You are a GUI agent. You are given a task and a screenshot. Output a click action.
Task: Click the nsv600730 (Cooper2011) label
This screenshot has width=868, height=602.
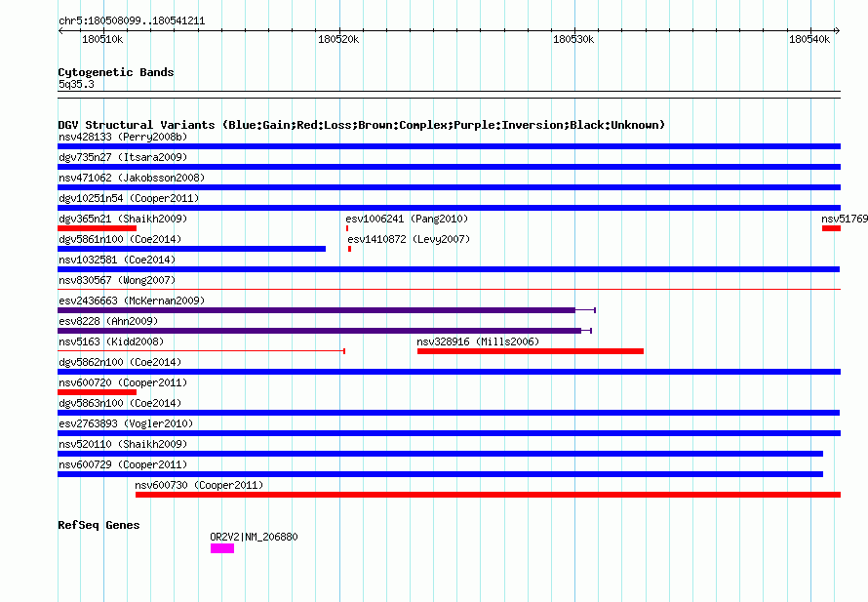[199, 485]
